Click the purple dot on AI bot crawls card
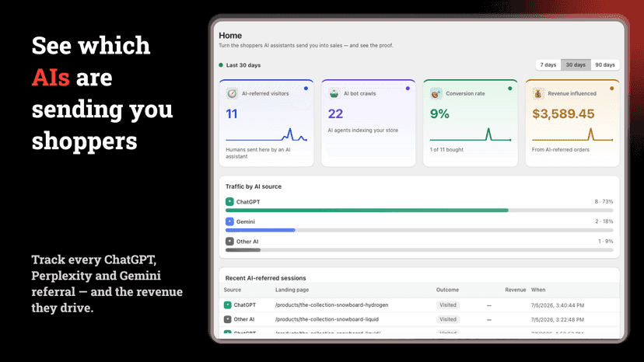The height and width of the screenshot is (362, 644). [x=408, y=89]
